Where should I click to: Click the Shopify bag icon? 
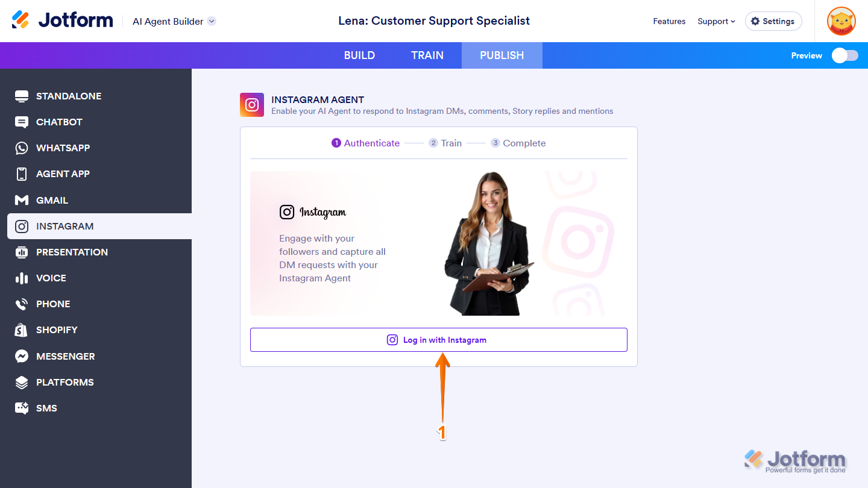click(x=22, y=330)
